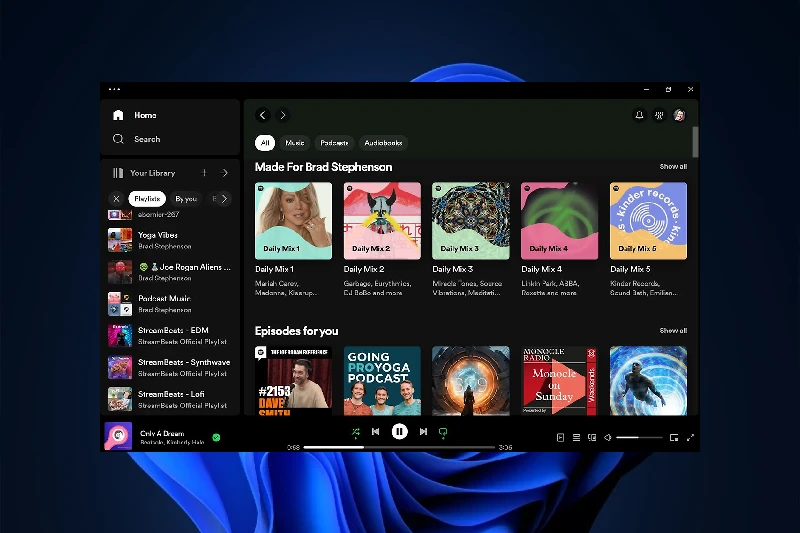Toggle the Playlists filter chip
Viewport: 800px width, 533px height.
click(147, 199)
